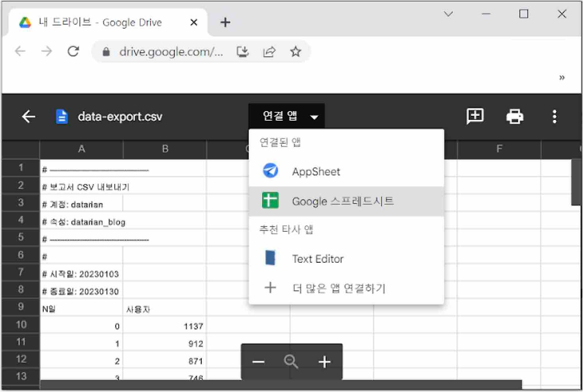Choose AppSheet from the connected apps
Image resolution: width=583 pixels, height=392 pixels.
point(346,172)
